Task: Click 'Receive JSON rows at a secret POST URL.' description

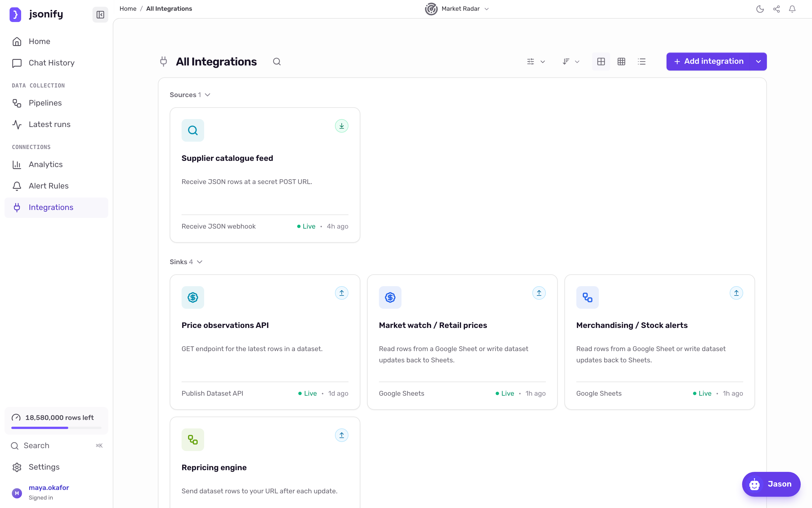Action: pos(247,182)
